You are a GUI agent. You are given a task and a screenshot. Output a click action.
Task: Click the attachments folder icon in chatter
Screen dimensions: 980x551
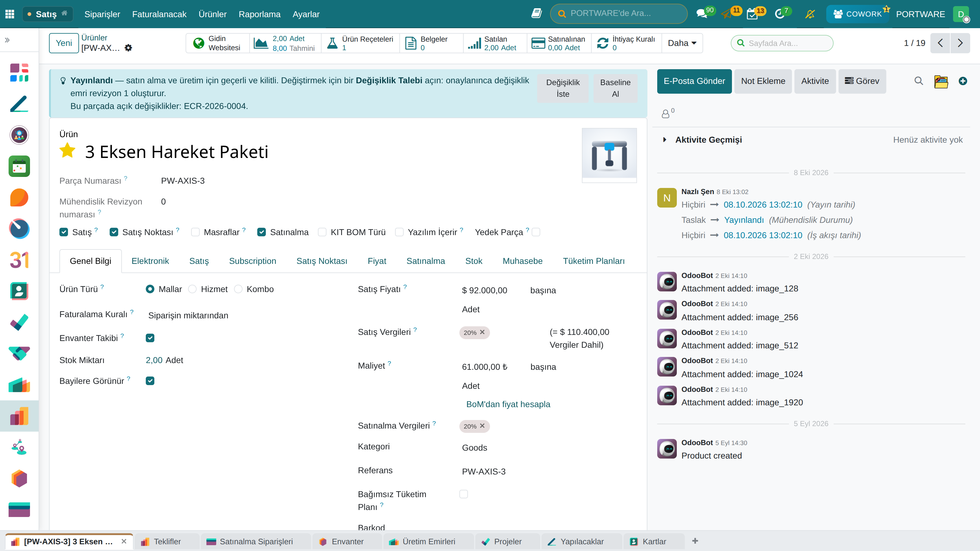[941, 81]
